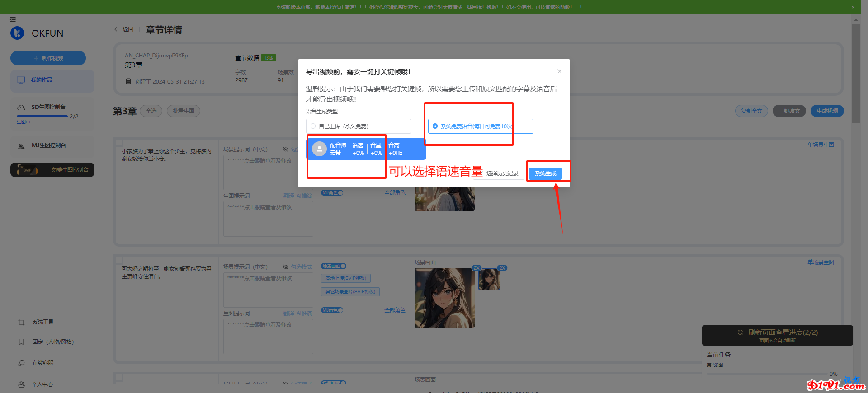This screenshot has height=393, width=868.
Task: Click AI推演 in the first scene card
Action: pos(304,196)
